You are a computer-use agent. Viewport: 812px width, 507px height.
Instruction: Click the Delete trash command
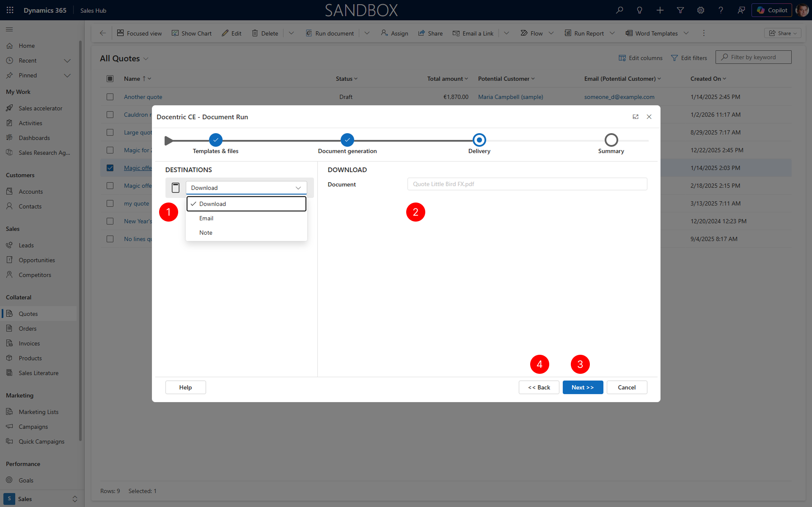pyautogui.click(x=265, y=33)
